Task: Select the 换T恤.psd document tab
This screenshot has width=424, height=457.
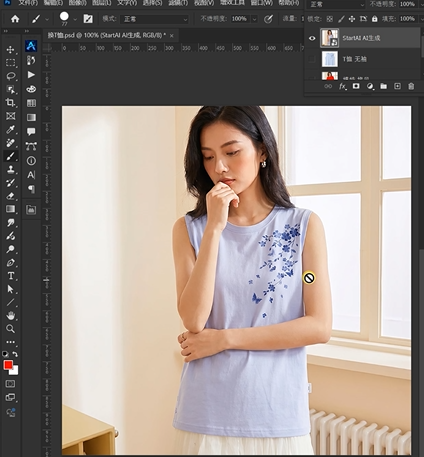Action: click(x=106, y=35)
